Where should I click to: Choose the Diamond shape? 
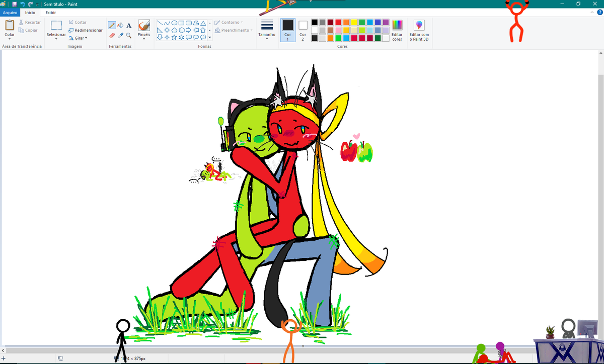pyautogui.click(x=167, y=30)
